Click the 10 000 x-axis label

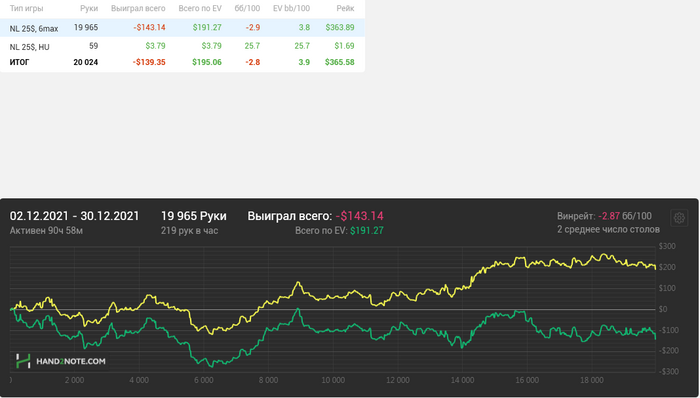(x=333, y=381)
